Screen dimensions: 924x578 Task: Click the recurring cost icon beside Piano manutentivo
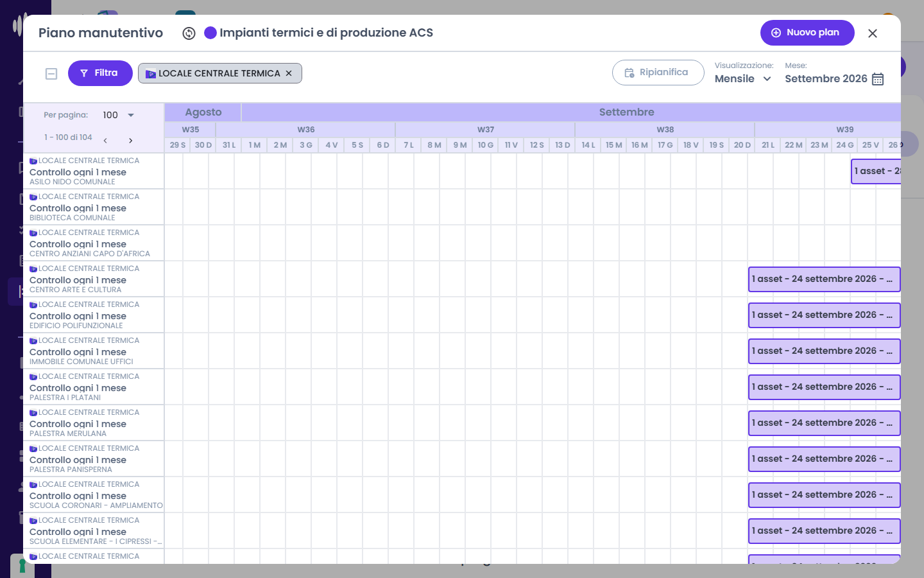click(x=189, y=33)
